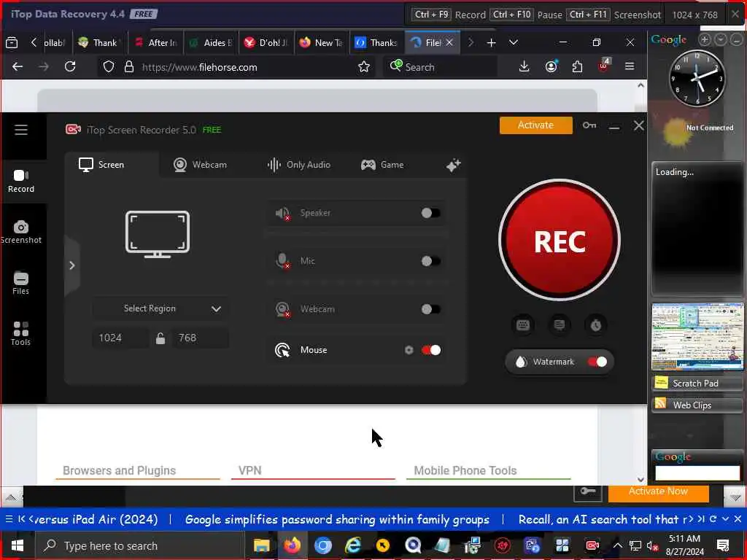Open a new Firefox tab
Viewport: 747px width, 560px height.
491,43
